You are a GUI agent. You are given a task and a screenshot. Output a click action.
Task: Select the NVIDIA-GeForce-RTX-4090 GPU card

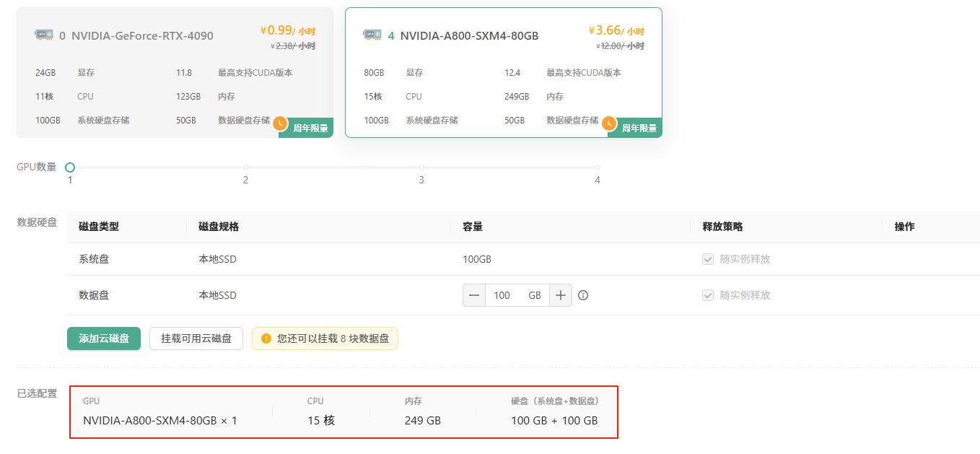coord(175,72)
